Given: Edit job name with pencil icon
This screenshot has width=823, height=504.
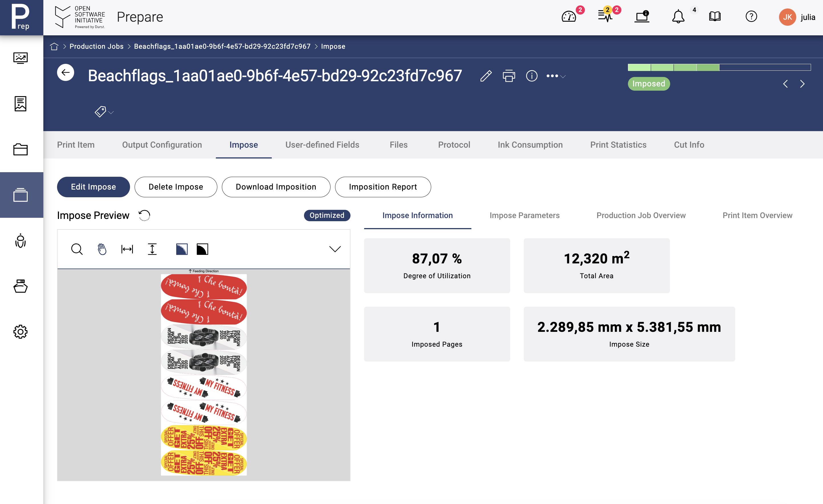Looking at the screenshot, I should click(x=486, y=76).
